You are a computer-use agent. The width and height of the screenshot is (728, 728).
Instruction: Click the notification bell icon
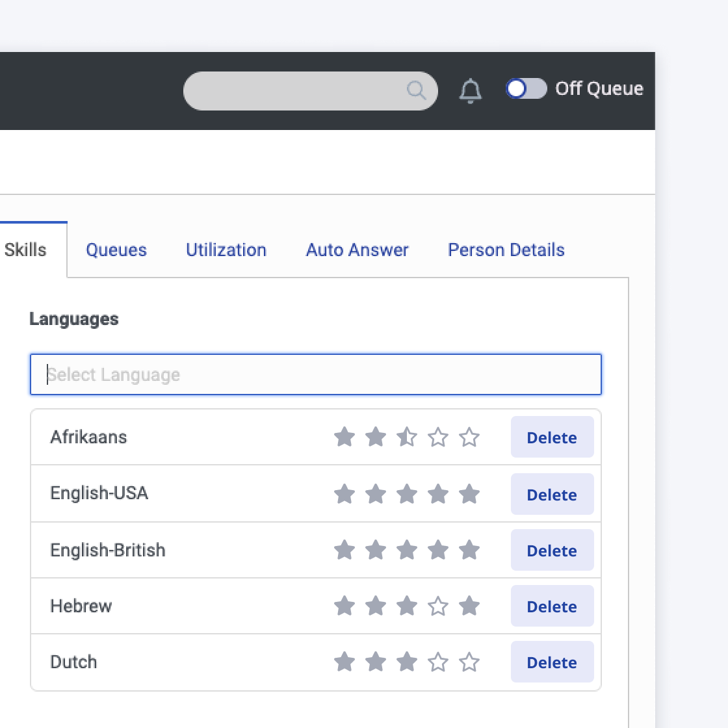pyautogui.click(x=470, y=90)
